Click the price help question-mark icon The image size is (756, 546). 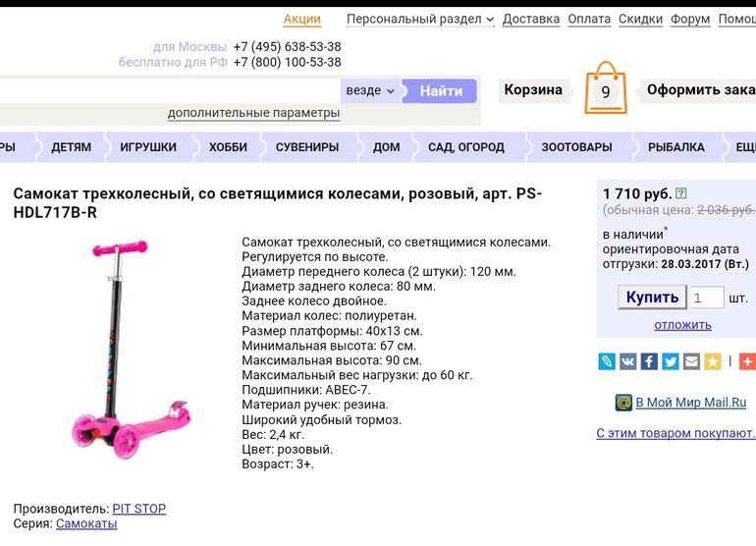[680, 193]
